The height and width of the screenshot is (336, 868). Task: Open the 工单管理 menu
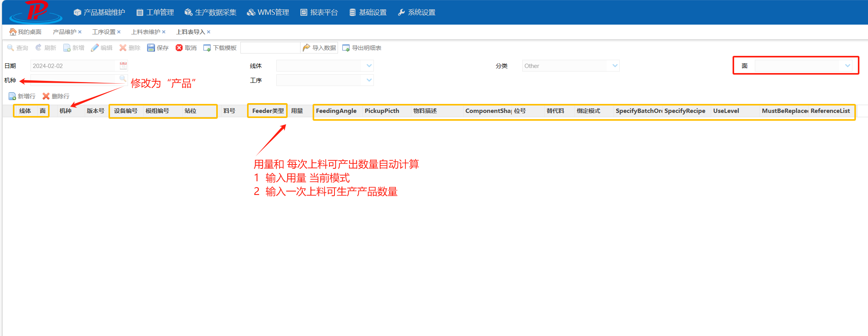(155, 13)
